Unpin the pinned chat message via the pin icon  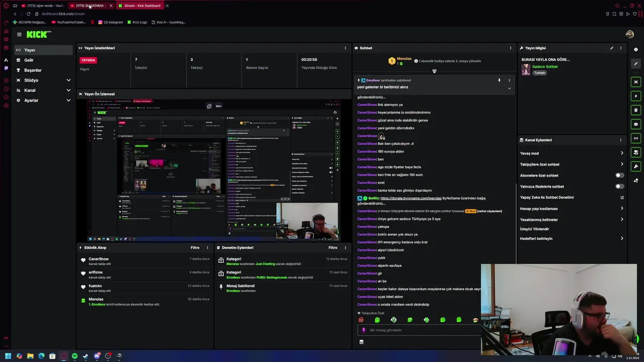[499, 80]
